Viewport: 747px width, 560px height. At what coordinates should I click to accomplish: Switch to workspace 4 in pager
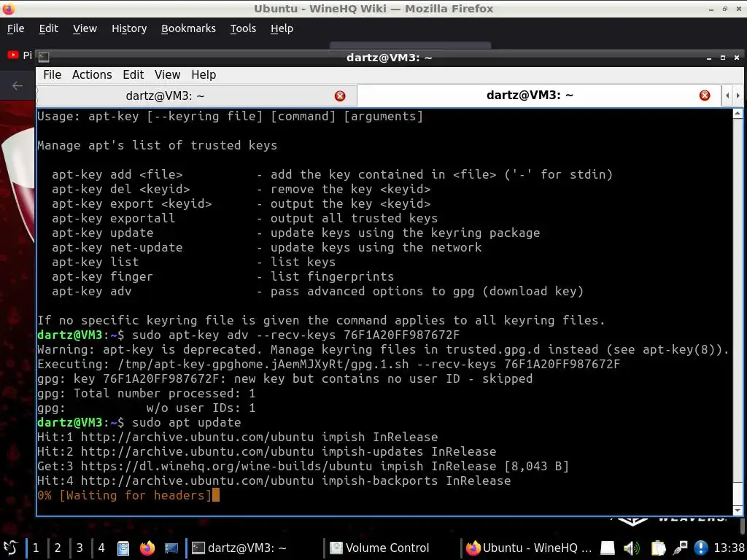point(101,548)
